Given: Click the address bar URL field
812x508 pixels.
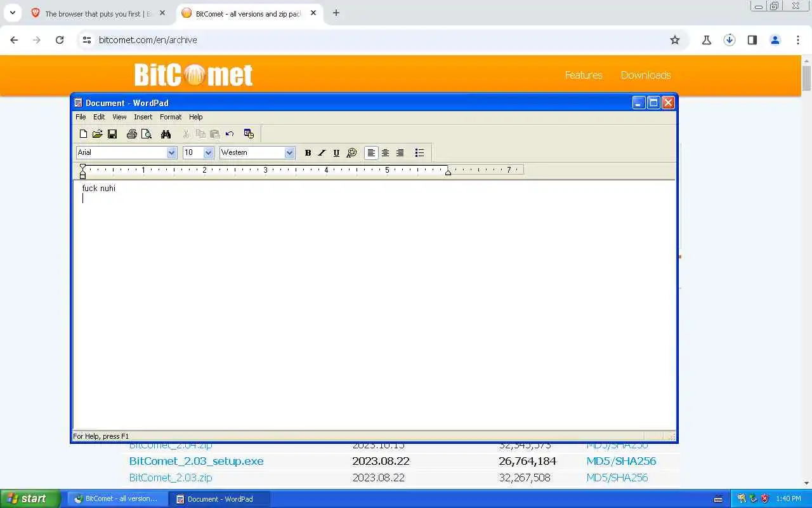Looking at the screenshot, I should tap(381, 39).
